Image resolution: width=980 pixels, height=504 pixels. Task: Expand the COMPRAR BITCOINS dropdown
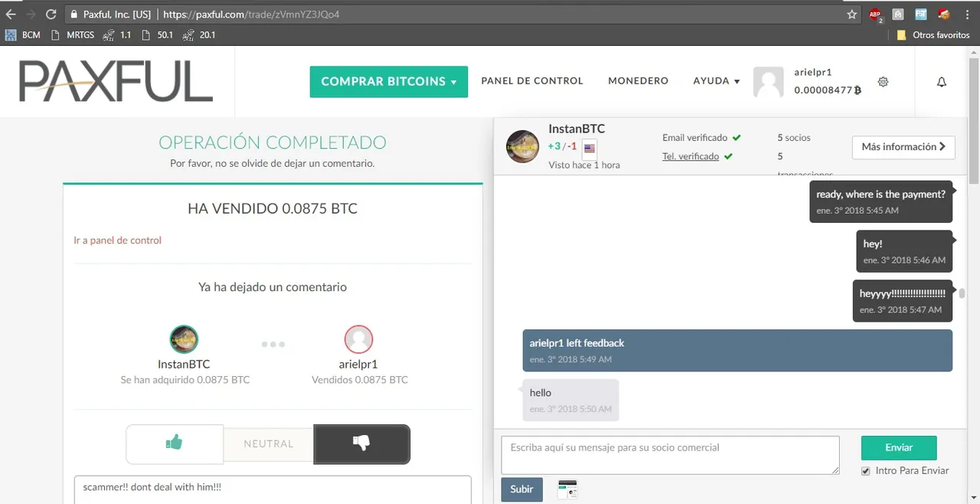coord(389,81)
